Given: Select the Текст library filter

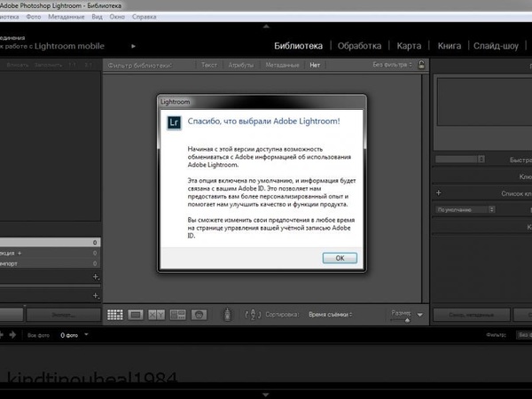Looking at the screenshot, I should pos(209,65).
